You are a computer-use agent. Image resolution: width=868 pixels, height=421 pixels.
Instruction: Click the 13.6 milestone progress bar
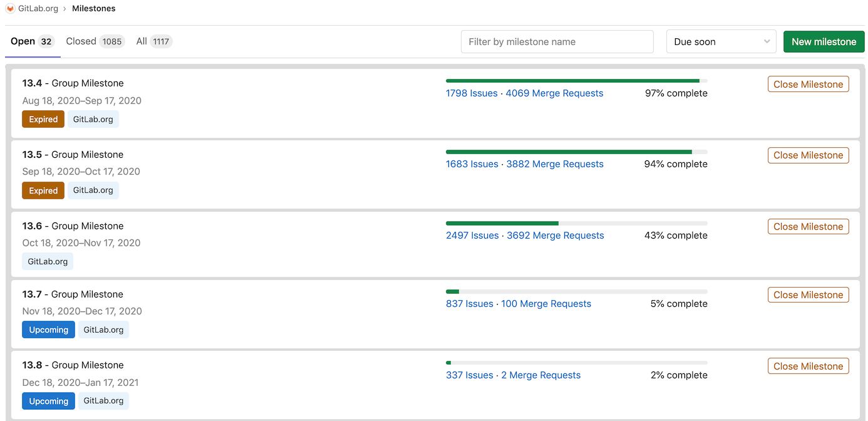pyautogui.click(x=576, y=224)
